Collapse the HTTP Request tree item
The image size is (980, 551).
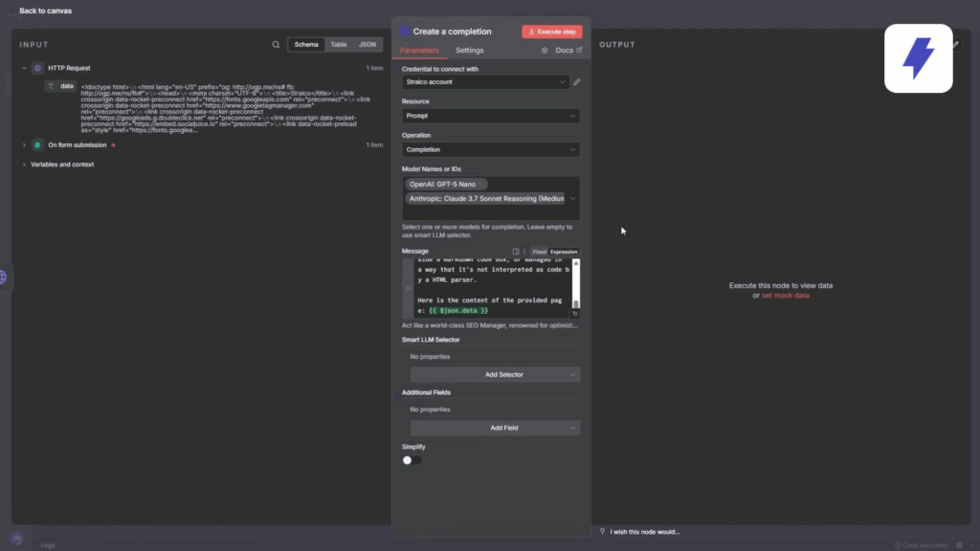24,69
